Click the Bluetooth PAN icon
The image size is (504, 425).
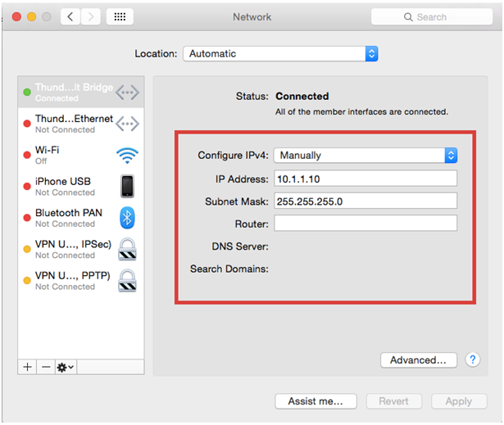127,218
